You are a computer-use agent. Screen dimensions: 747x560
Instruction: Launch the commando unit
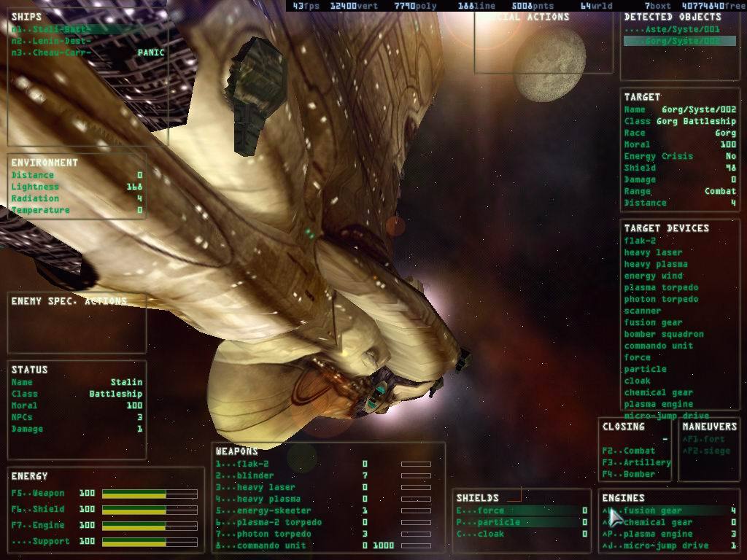[270, 545]
